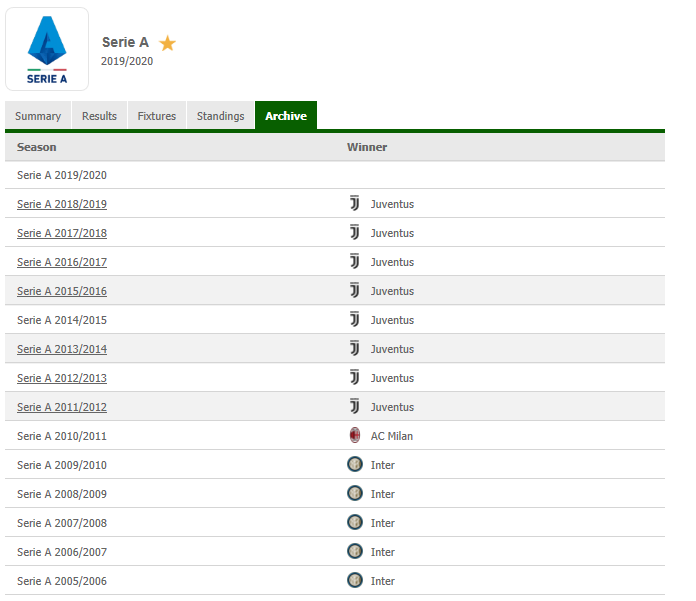Click Serie A 2006/2007 season text

click(x=62, y=552)
